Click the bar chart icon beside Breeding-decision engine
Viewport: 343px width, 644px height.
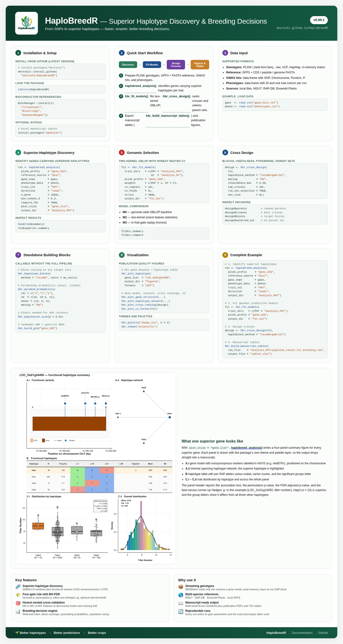pos(18,611)
